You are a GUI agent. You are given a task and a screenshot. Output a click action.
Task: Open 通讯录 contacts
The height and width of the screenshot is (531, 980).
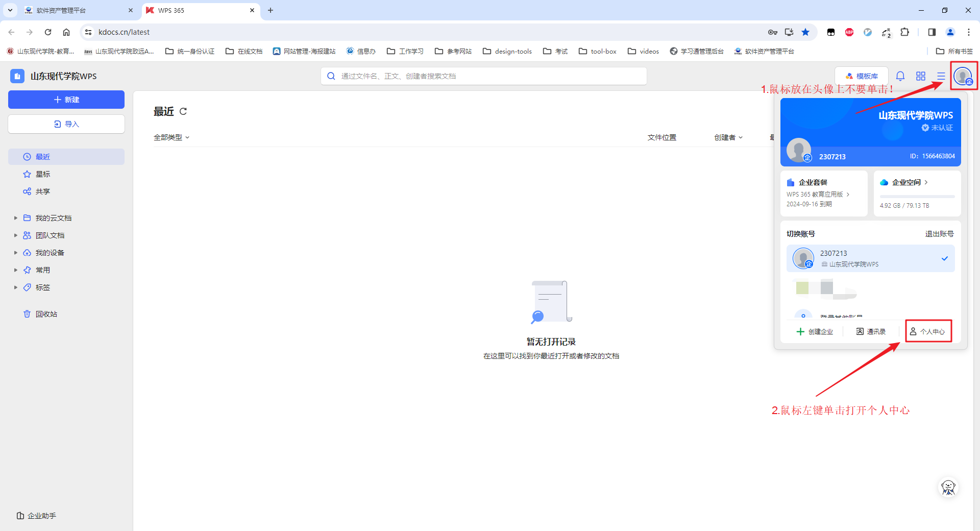pos(871,331)
